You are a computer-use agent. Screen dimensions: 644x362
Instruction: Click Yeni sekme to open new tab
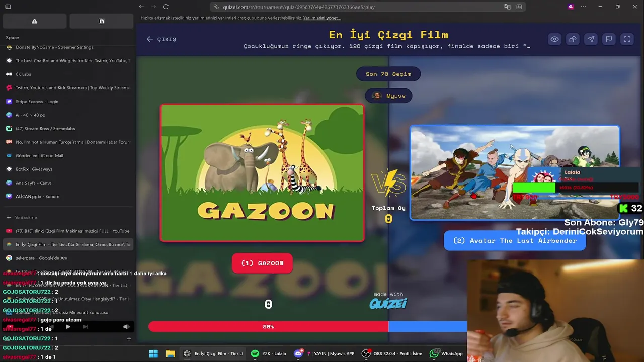68,218
